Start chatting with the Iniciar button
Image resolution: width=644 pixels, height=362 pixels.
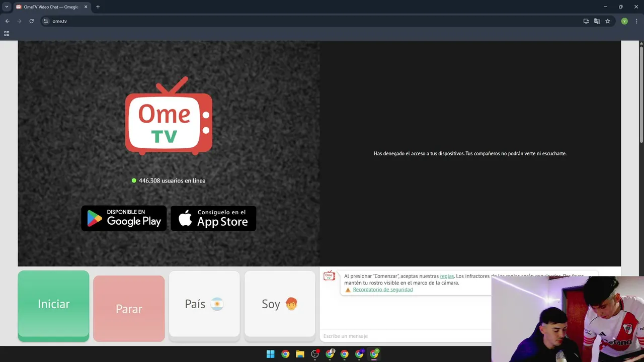(x=53, y=305)
